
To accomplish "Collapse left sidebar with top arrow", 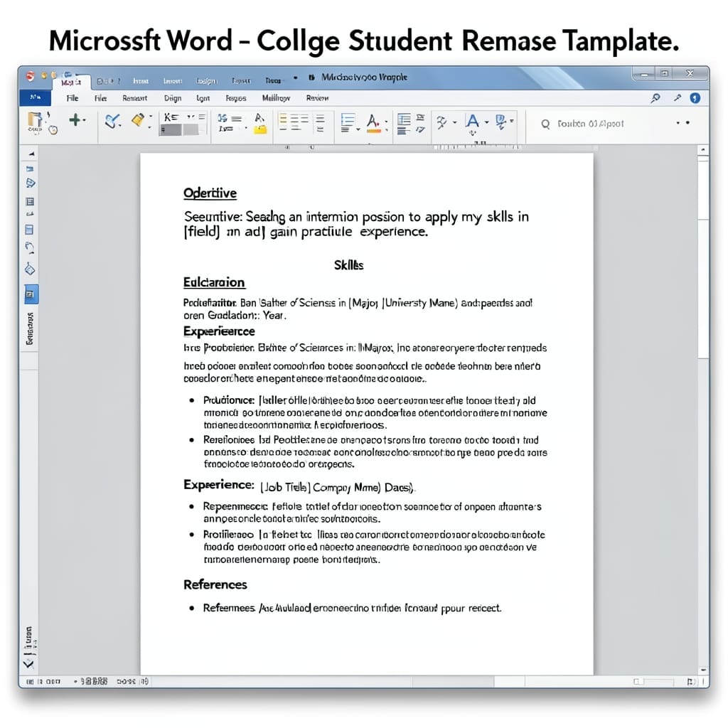I will point(31,154).
